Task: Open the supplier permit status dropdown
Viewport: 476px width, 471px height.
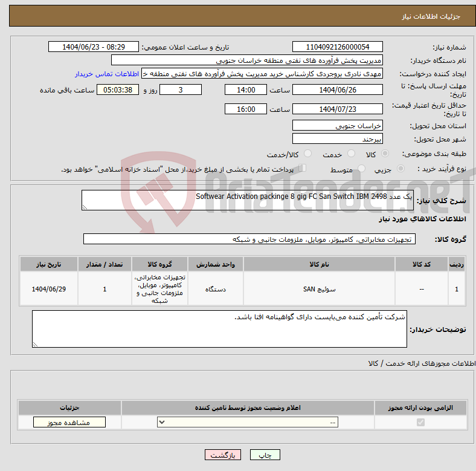Action: [248, 422]
